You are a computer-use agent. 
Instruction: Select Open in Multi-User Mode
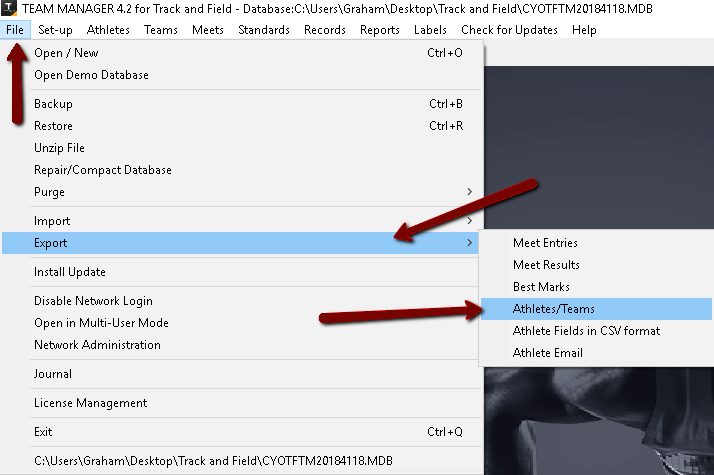coord(241,323)
